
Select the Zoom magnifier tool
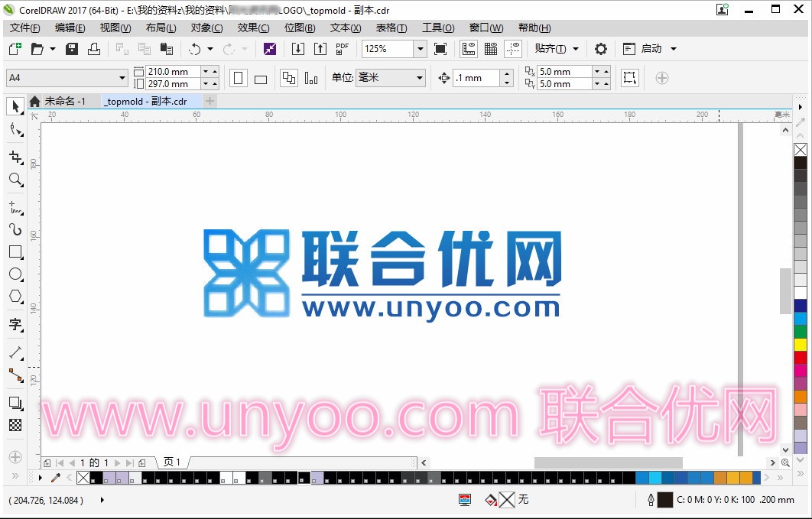[x=15, y=180]
